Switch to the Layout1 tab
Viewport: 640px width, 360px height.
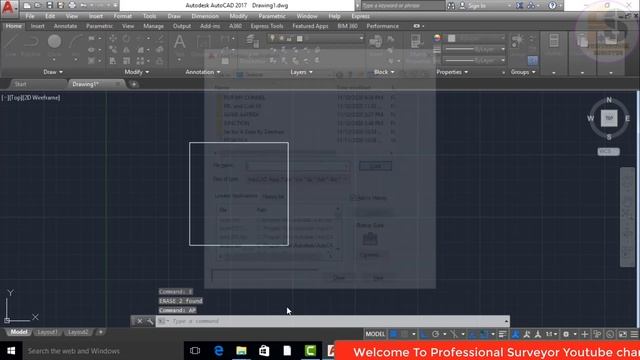pyautogui.click(x=47, y=332)
